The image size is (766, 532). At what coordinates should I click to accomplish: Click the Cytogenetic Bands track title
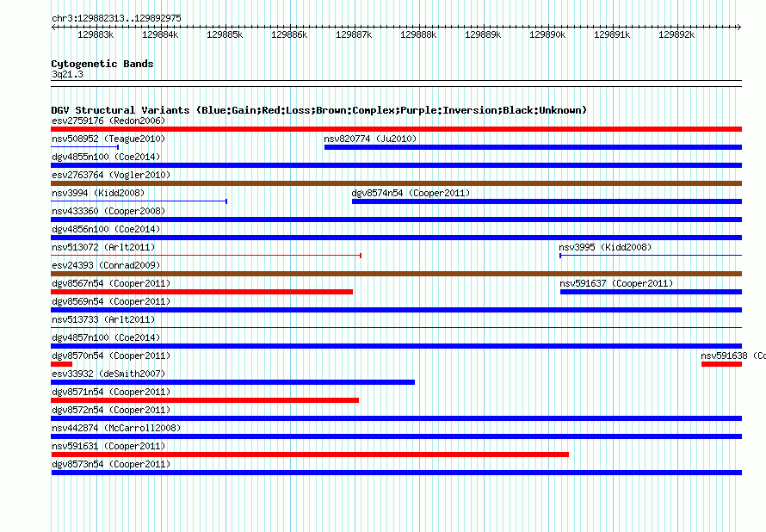pos(102,64)
